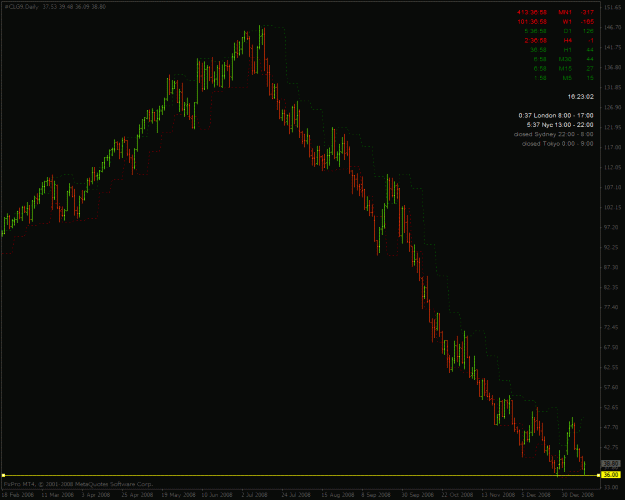Click the 131.85 price axis label

coord(613,87)
